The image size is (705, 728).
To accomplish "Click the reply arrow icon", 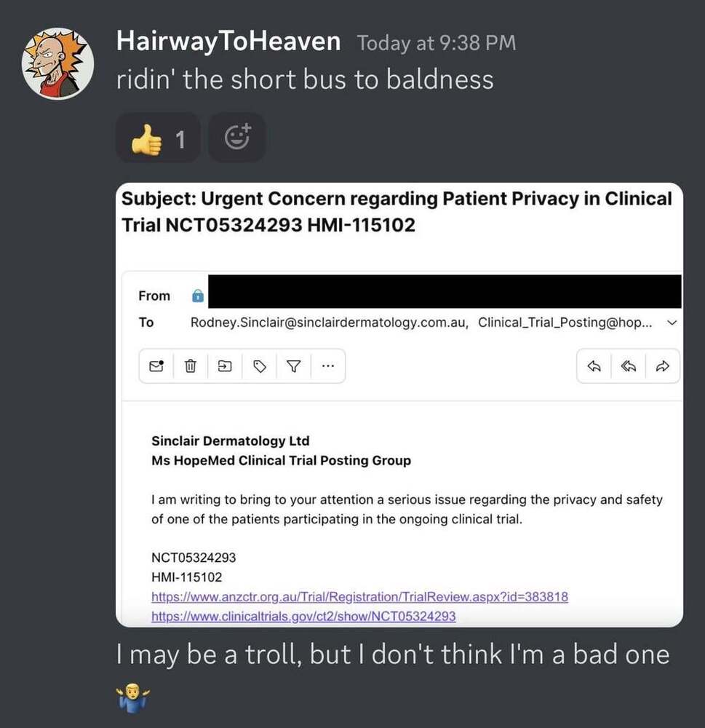I will pos(594,366).
